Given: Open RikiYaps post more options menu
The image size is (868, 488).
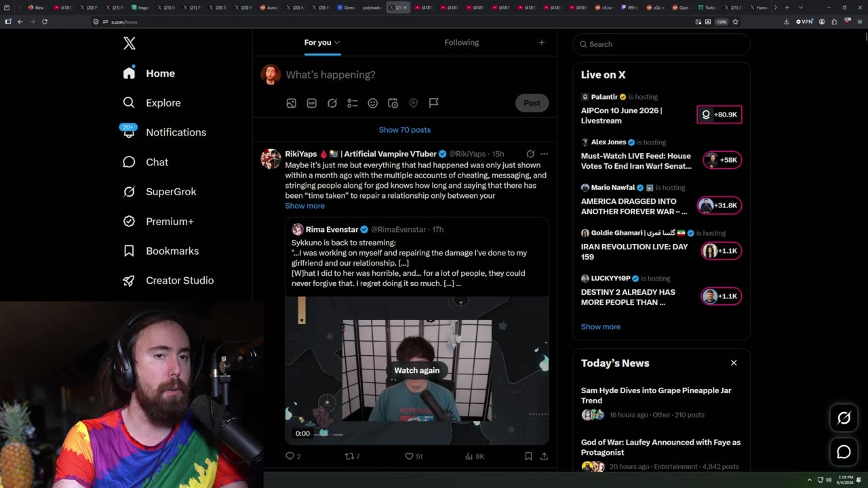Looking at the screenshot, I should pyautogui.click(x=544, y=154).
